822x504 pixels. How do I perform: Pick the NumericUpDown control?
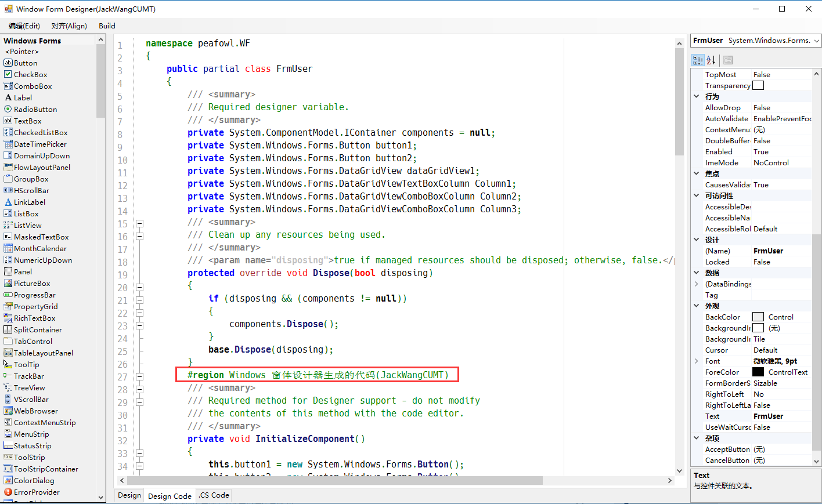coord(38,260)
